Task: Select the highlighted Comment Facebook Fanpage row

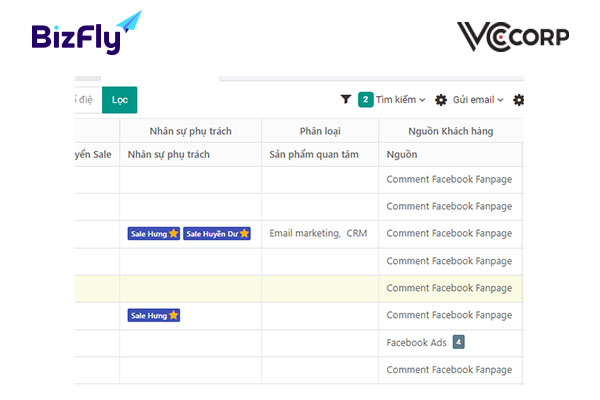Action: [x=299, y=288]
